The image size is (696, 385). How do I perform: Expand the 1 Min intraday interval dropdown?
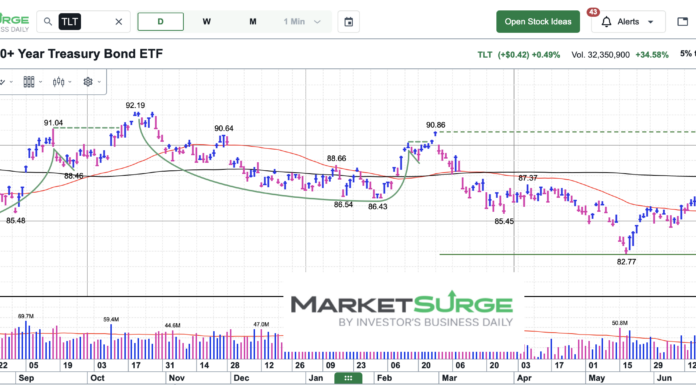[x=302, y=22]
